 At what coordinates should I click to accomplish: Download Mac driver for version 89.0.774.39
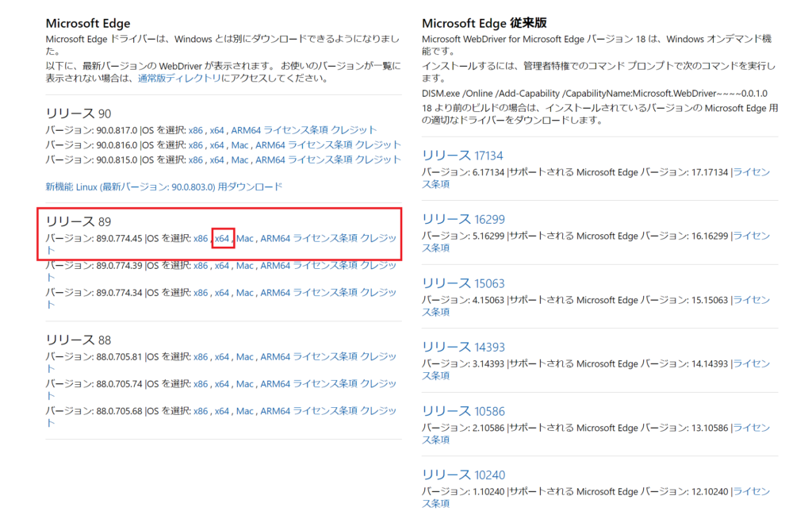(x=245, y=266)
